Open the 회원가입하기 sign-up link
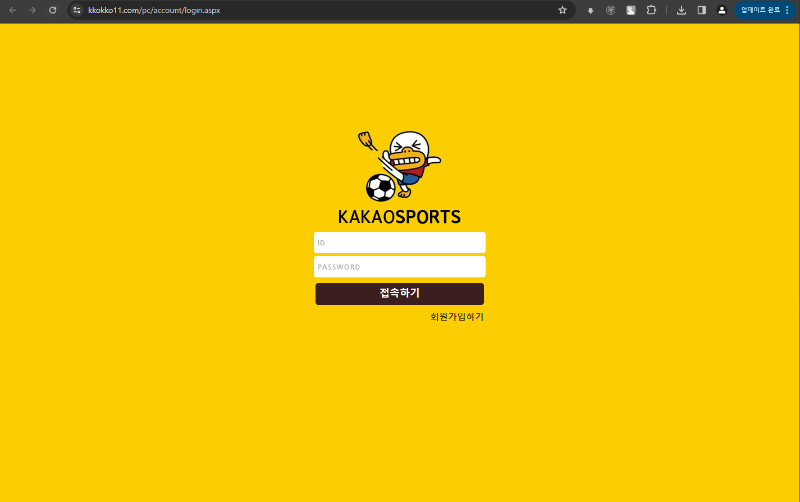Viewport: 800px width, 502px height. click(456, 317)
